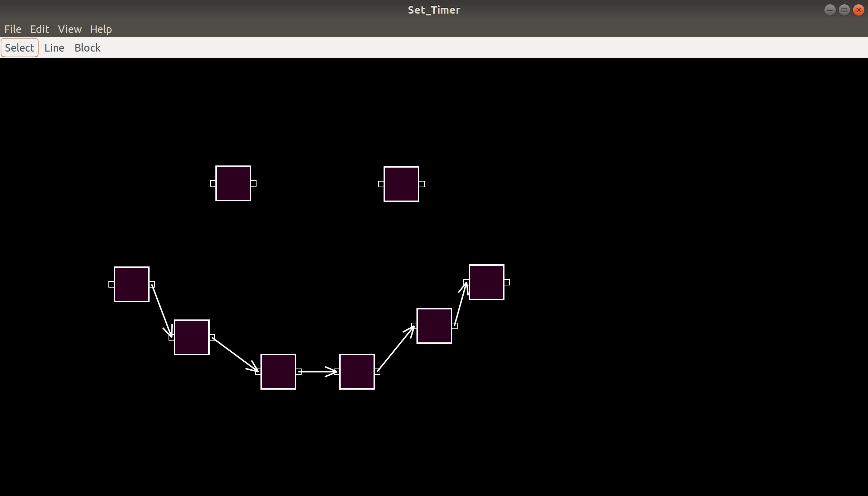This screenshot has width=868, height=496.
Task: Open the View menu
Action: point(70,29)
